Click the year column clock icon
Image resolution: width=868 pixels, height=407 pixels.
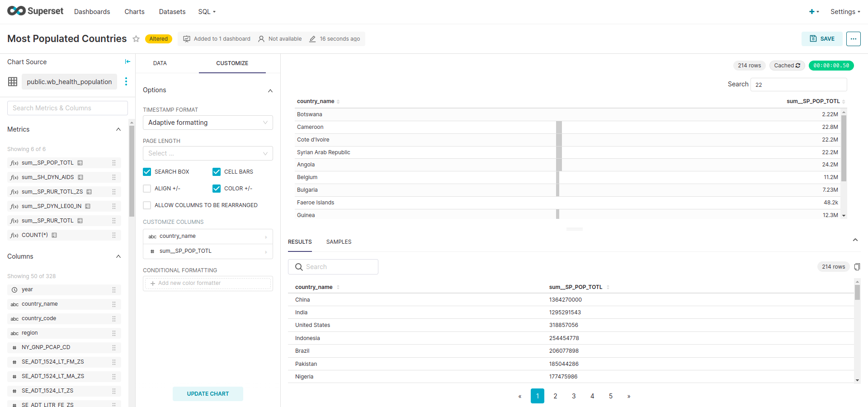click(x=14, y=290)
